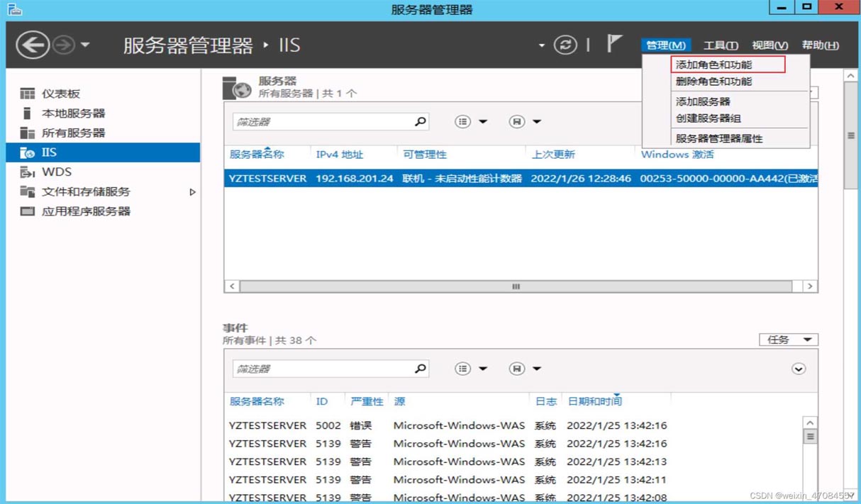Click into the events 筛选器 filter box
Image resolution: width=861 pixels, height=504 pixels.
(323, 369)
